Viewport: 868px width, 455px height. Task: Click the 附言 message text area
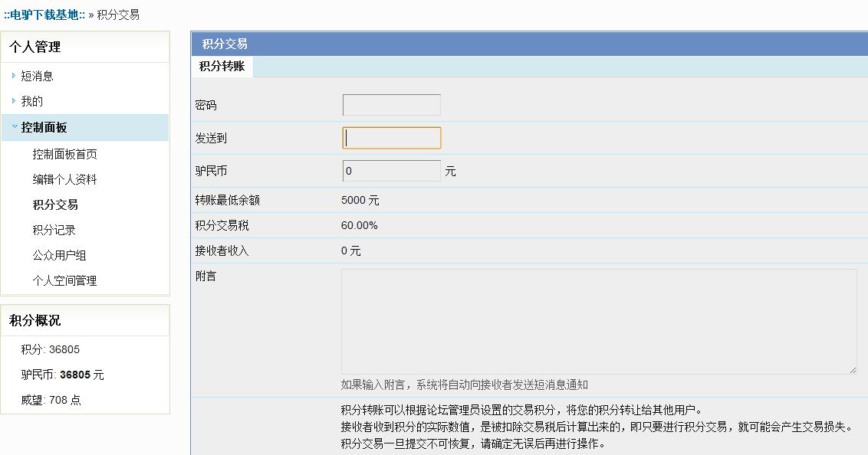(598, 321)
